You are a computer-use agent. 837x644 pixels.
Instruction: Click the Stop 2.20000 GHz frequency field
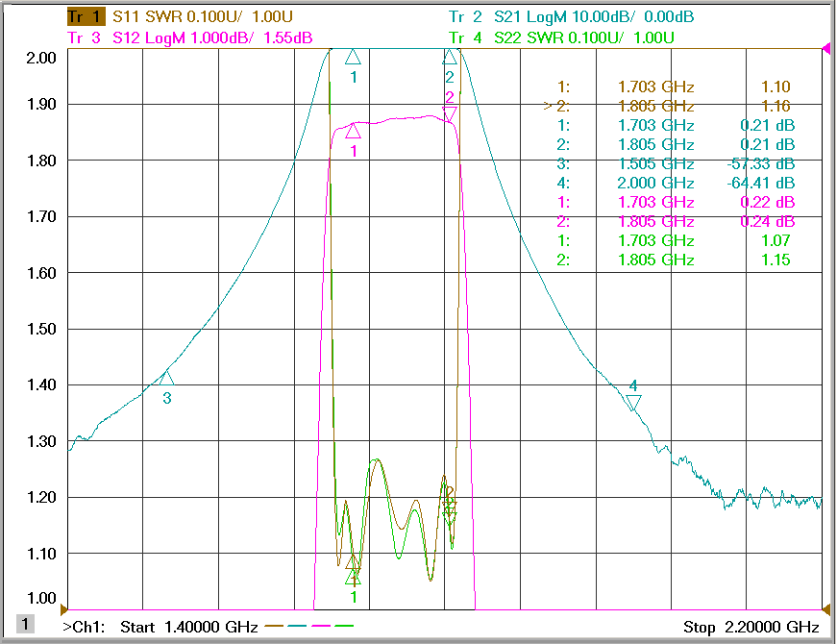point(751,627)
